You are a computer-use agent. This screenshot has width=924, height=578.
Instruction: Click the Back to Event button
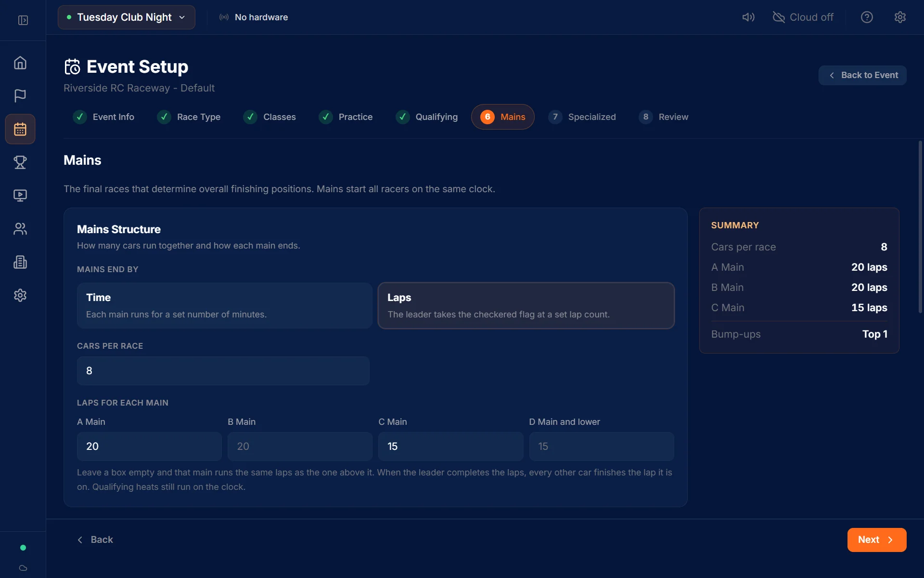pos(862,75)
